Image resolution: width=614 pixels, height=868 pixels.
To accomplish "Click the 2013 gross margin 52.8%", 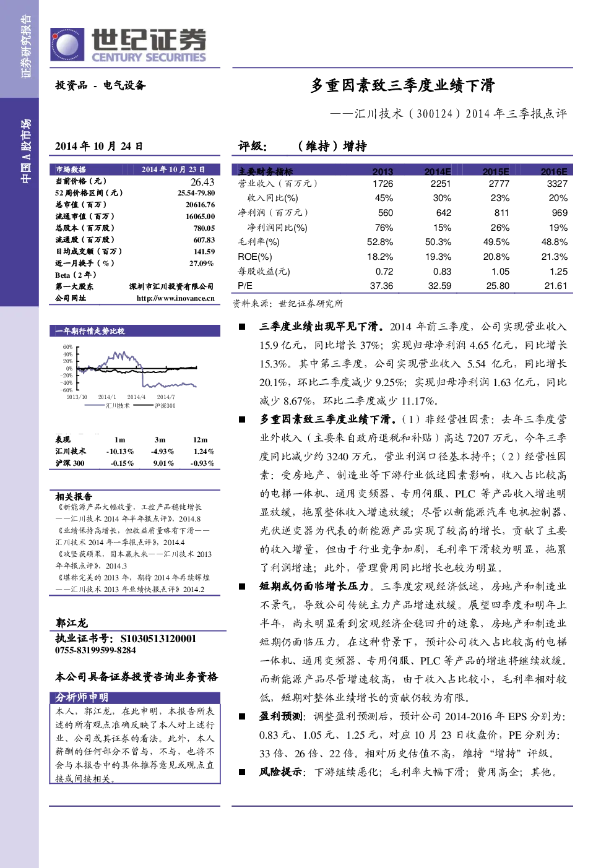I will click(x=380, y=242).
